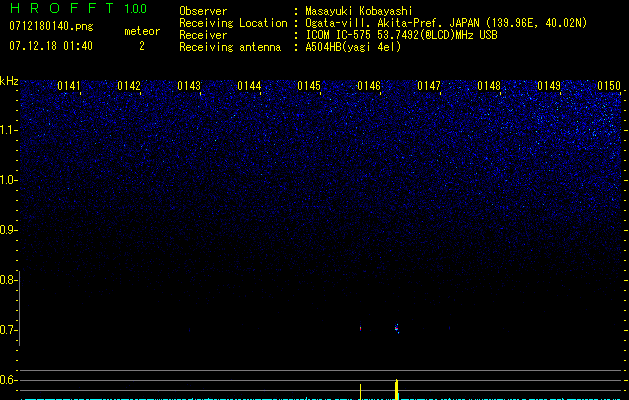Click the 0141 time marker
Image resolution: width=629 pixels, height=400 pixels.
point(69,86)
